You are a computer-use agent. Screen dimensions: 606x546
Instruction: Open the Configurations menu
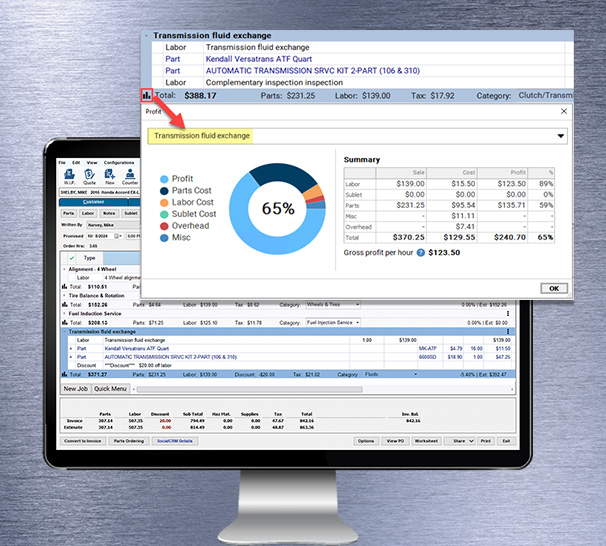(x=118, y=162)
